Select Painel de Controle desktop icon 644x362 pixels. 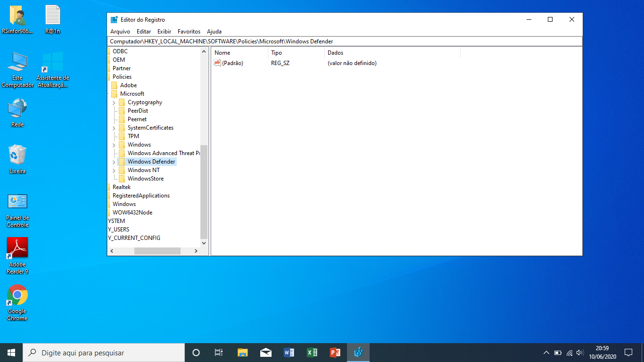coord(17,210)
